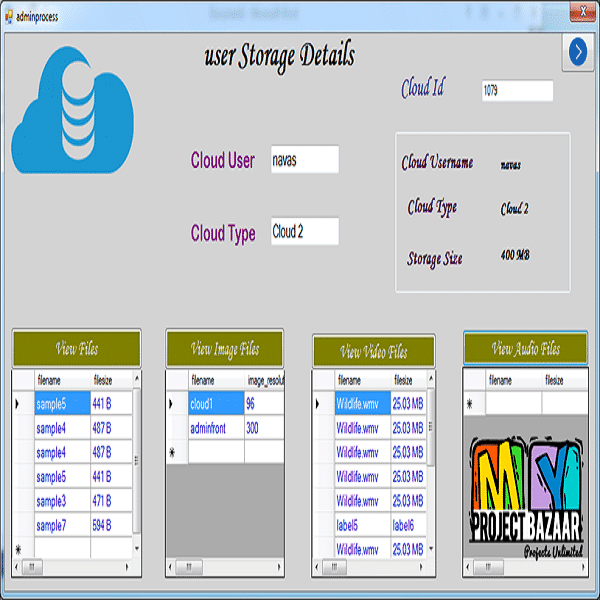600x600 pixels.
Task: Sort files grid by filesize header
Action: coord(110,380)
